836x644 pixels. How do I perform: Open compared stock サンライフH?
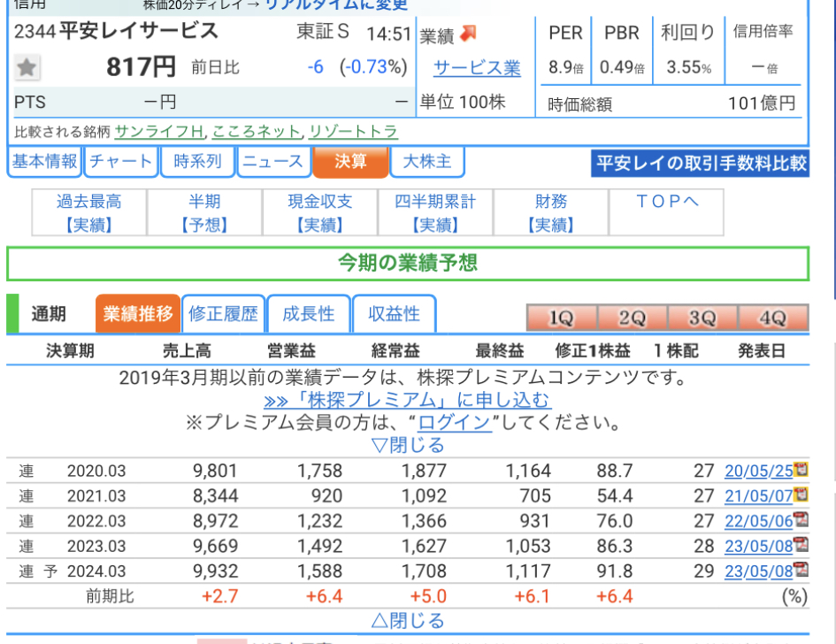coord(159,131)
